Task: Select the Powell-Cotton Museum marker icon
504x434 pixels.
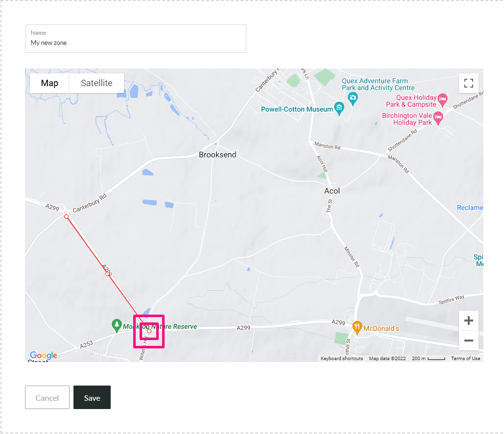Action: coord(339,108)
